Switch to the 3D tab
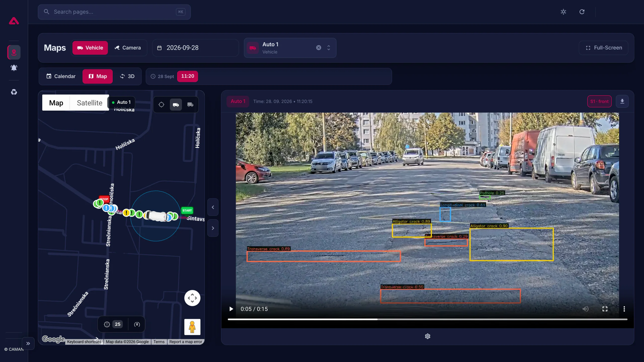Image resolution: width=644 pixels, height=362 pixels. pyautogui.click(x=127, y=76)
